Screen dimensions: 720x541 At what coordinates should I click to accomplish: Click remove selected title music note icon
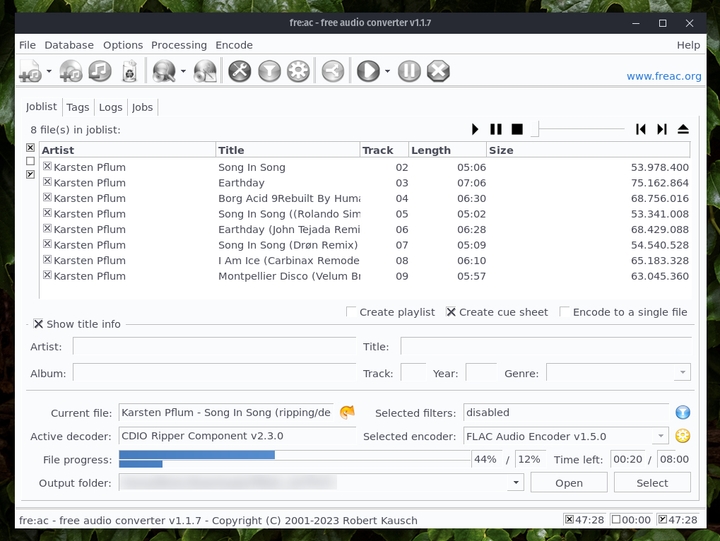[100, 71]
